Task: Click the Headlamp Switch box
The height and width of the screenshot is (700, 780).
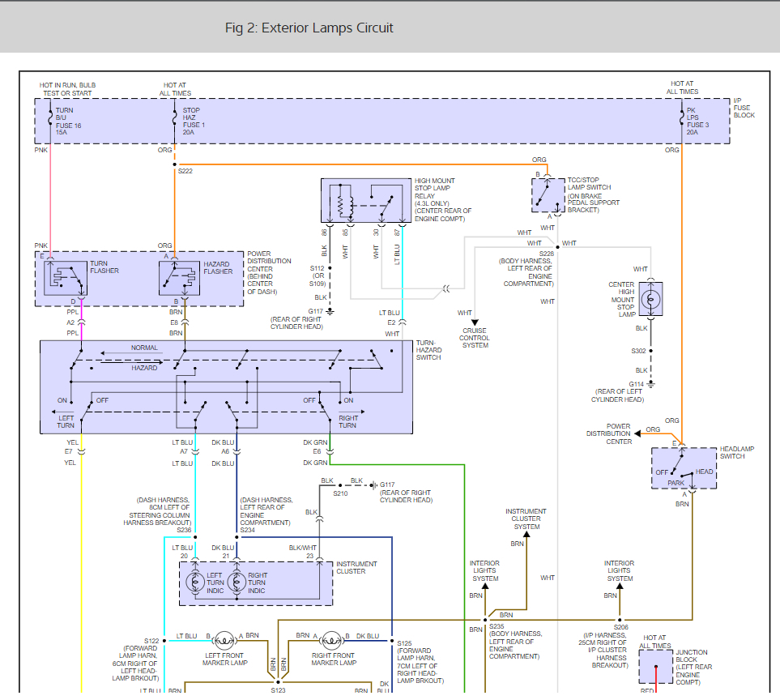Action: tap(683, 468)
